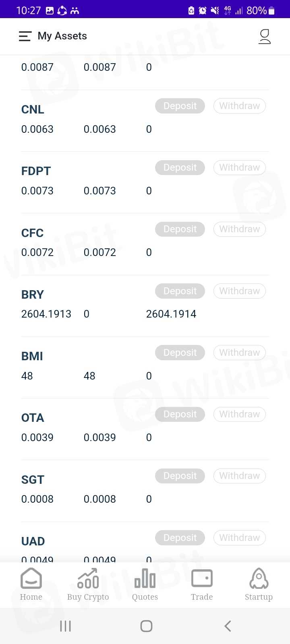
Task: Open the user profile icon
Action: (264, 36)
